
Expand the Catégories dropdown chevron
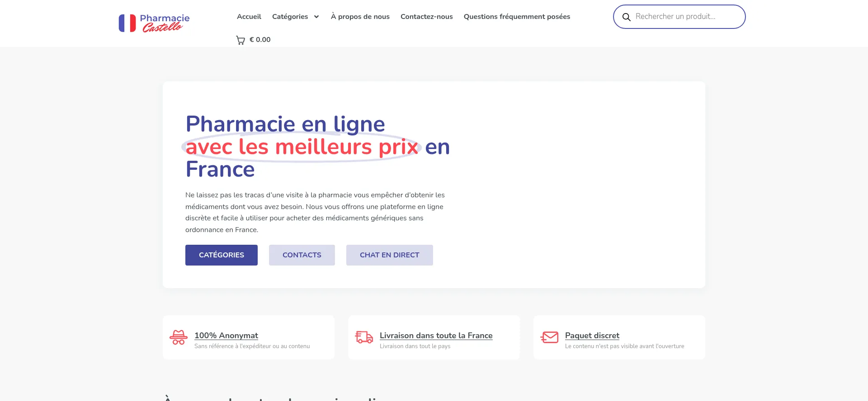[x=316, y=17]
